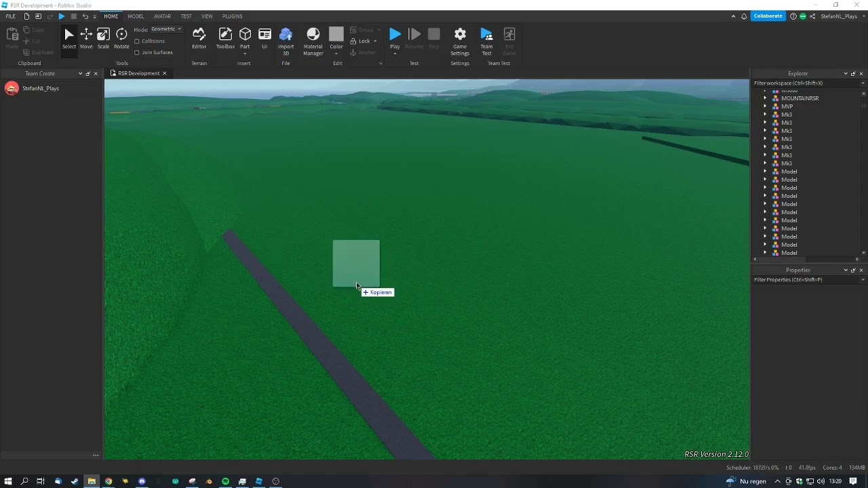The image size is (868, 488).
Task: Click the StefanNL_Plays account name in title bar
Action: (839, 16)
